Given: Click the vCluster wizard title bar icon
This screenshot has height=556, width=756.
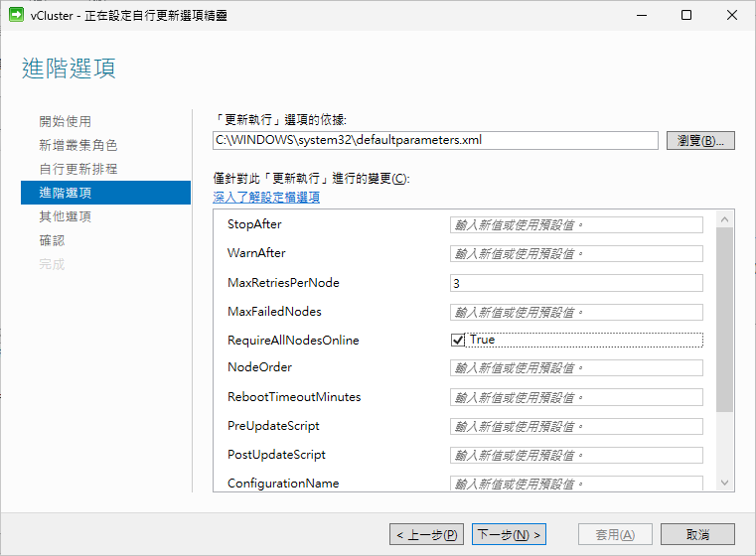Looking at the screenshot, I should pos(16,15).
